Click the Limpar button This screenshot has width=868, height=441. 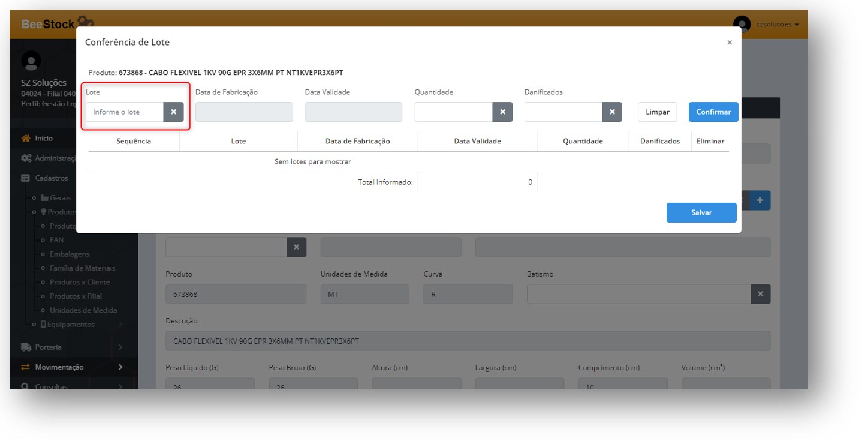657,112
